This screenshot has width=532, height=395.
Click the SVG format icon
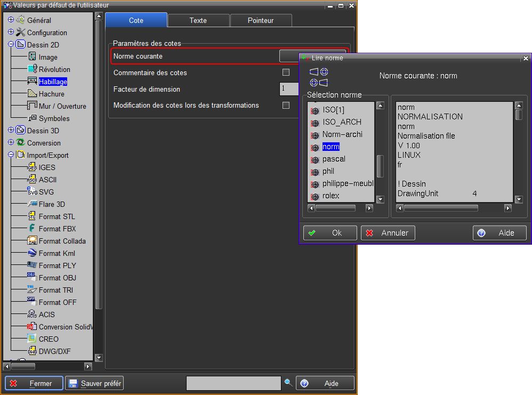coord(32,192)
